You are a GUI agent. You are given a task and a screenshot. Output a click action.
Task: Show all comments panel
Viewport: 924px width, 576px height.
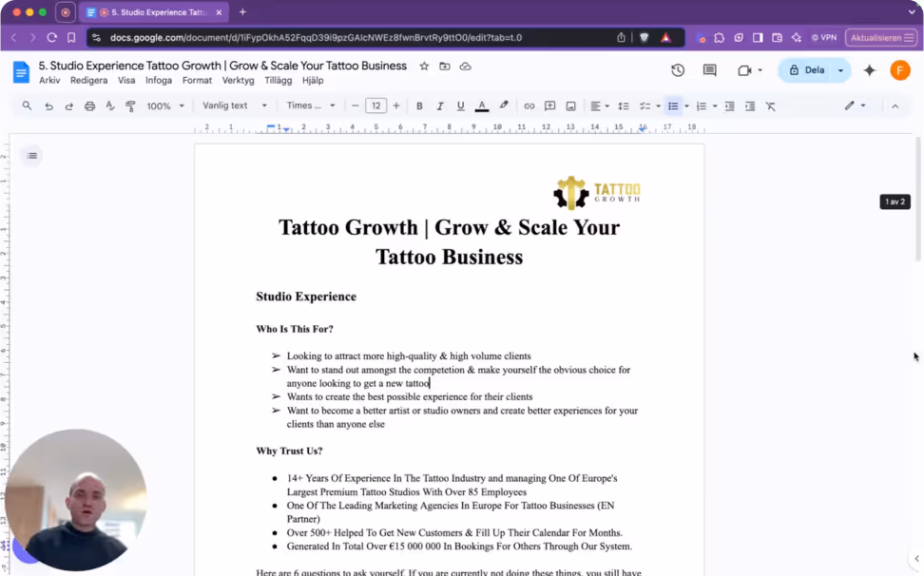pos(709,70)
